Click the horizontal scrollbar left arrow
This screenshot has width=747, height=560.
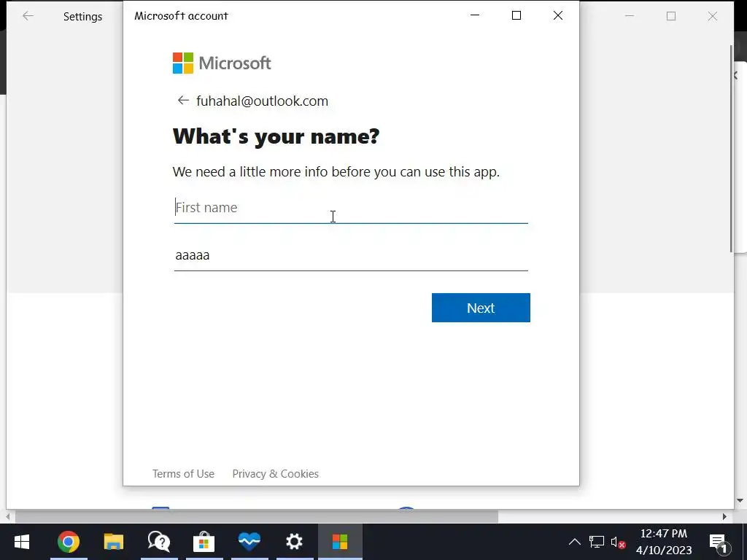[x=7, y=517]
